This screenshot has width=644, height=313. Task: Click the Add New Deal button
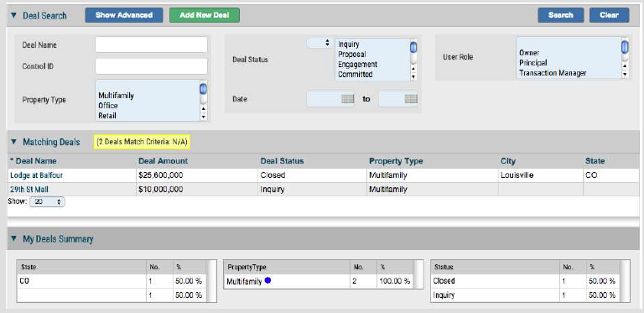(x=205, y=15)
